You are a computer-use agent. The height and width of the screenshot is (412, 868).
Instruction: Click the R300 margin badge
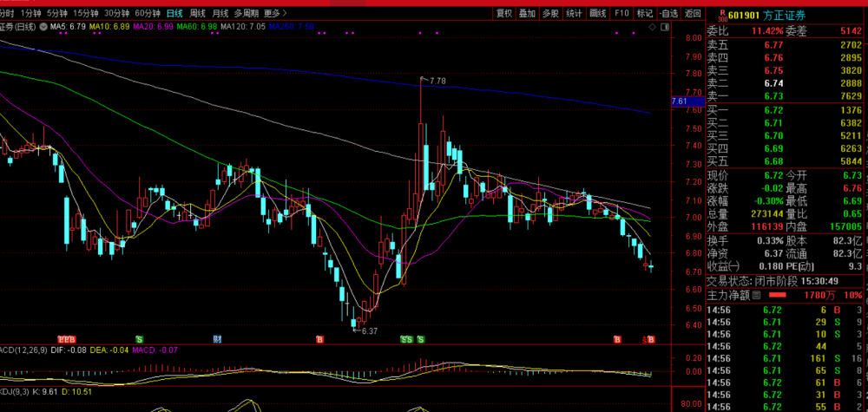click(x=722, y=16)
